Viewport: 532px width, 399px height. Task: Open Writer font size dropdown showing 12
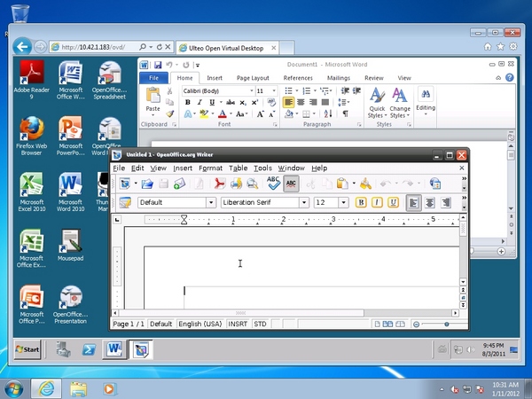(x=343, y=202)
